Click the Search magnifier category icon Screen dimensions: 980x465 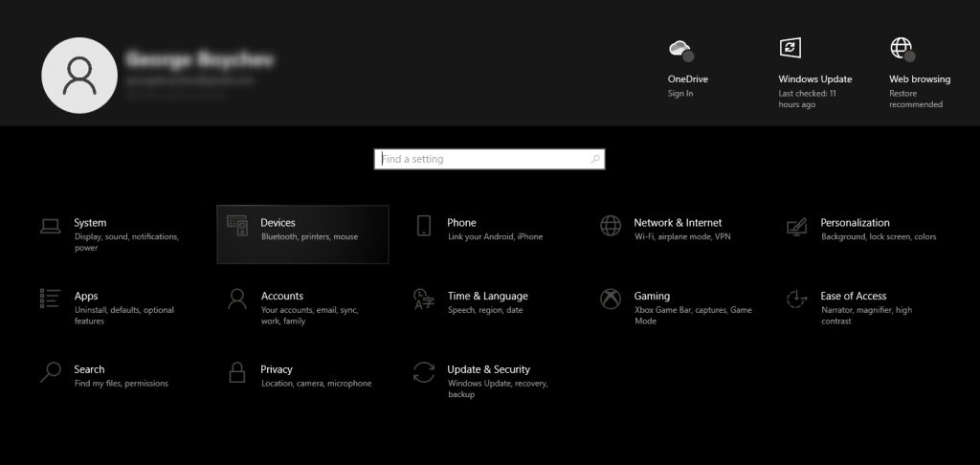(50, 372)
